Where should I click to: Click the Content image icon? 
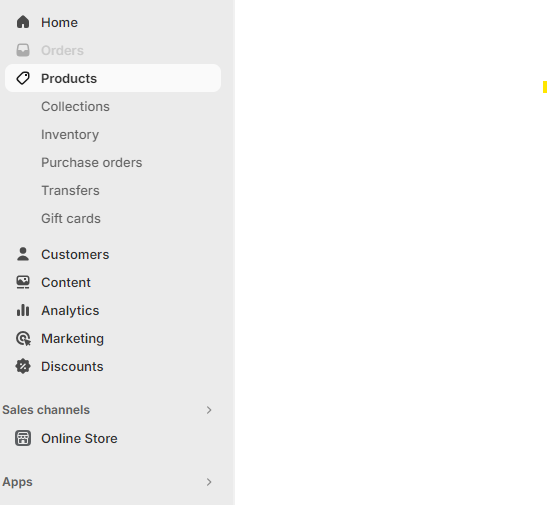[x=23, y=282]
